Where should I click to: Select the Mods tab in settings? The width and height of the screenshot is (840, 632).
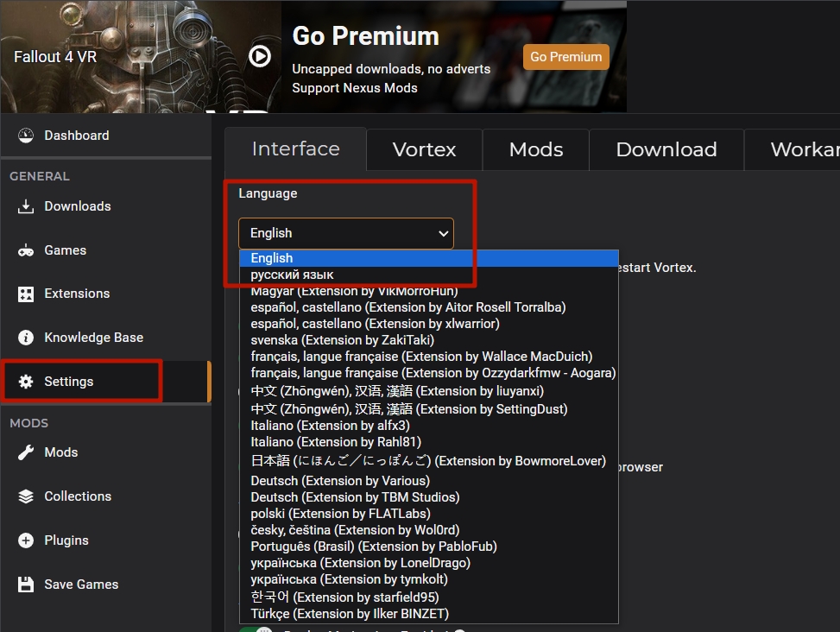point(536,149)
